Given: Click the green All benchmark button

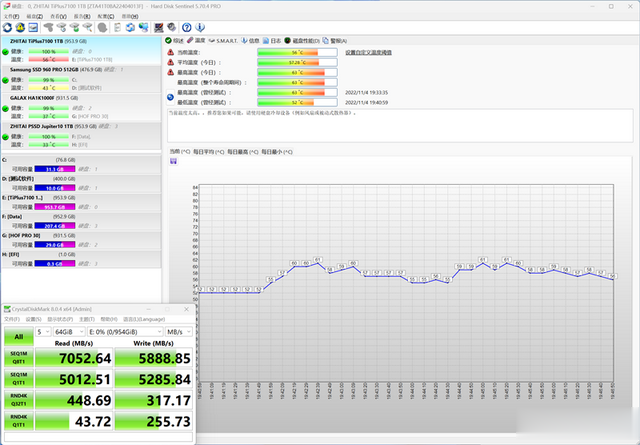Looking at the screenshot, I should pyautogui.click(x=18, y=338).
